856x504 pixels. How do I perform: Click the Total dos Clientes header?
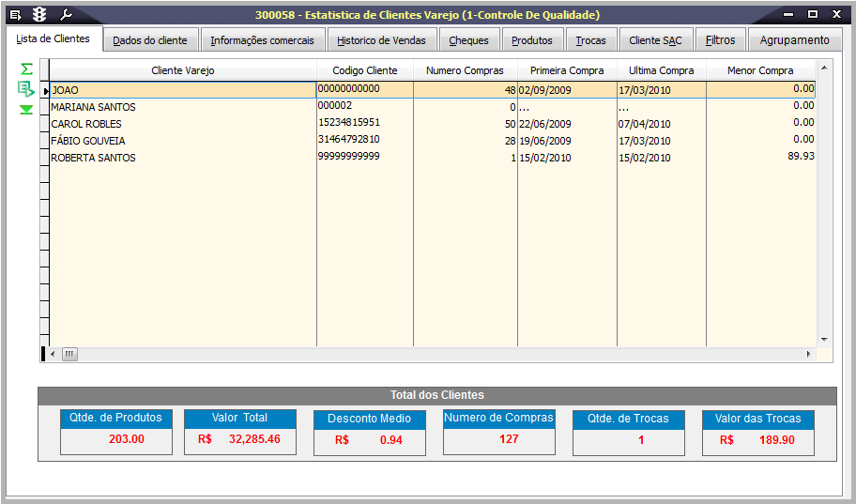point(437,395)
